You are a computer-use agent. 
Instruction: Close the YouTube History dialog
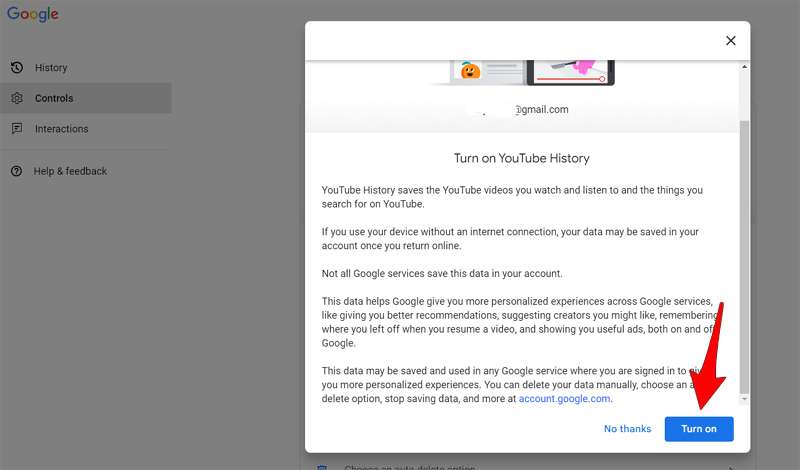click(x=730, y=41)
